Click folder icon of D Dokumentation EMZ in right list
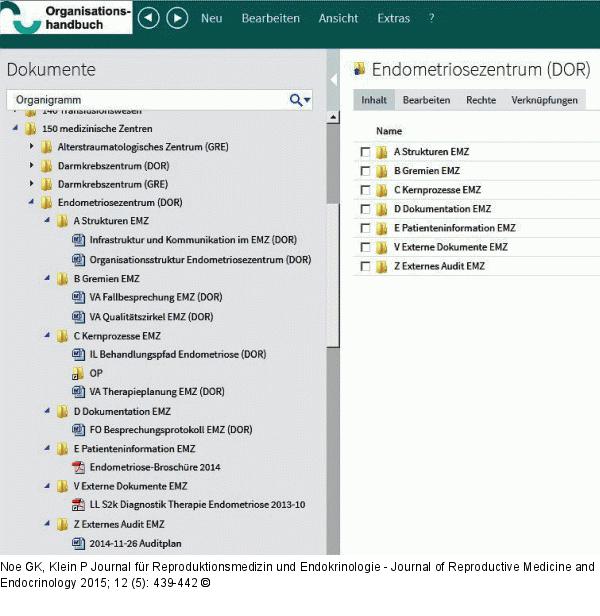 point(382,209)
